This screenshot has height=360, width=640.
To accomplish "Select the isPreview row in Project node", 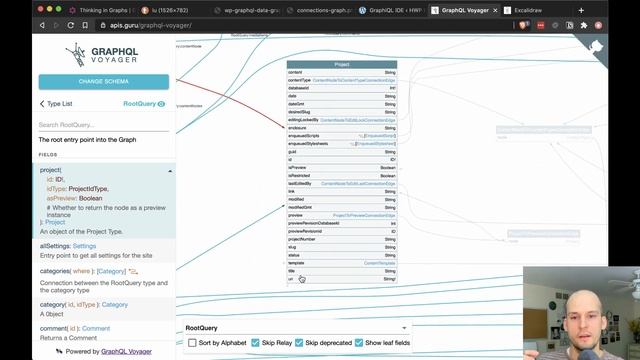I will 342,168.
